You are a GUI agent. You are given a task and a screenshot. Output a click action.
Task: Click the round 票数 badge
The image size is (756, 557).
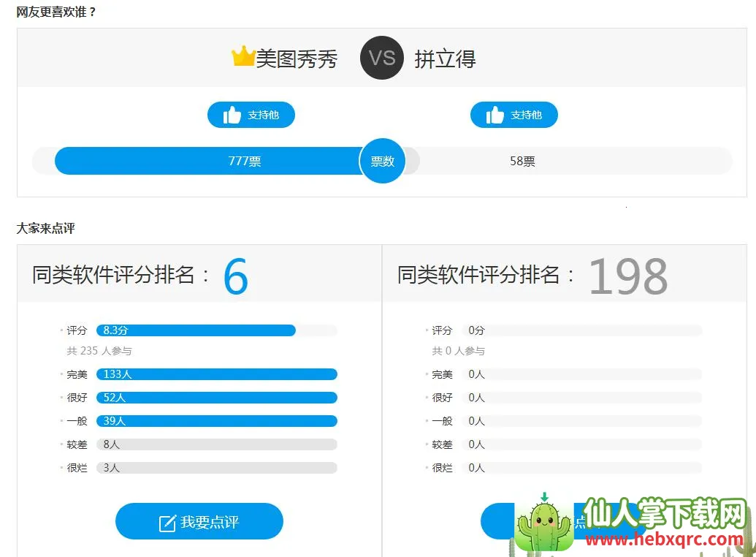382,161
